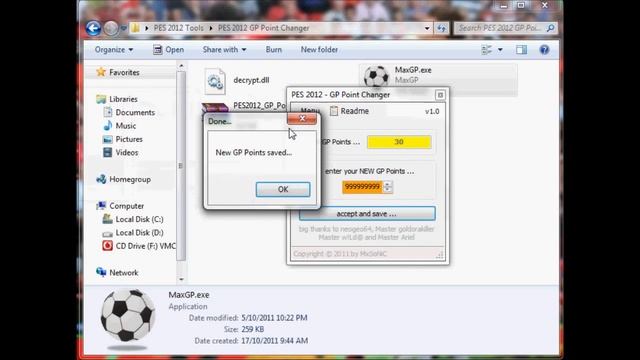Click PES 2012 GP Point Changer breadcrumb
Image resolution: width=640 pixels, height=360 pixels.
coord(263,28)
